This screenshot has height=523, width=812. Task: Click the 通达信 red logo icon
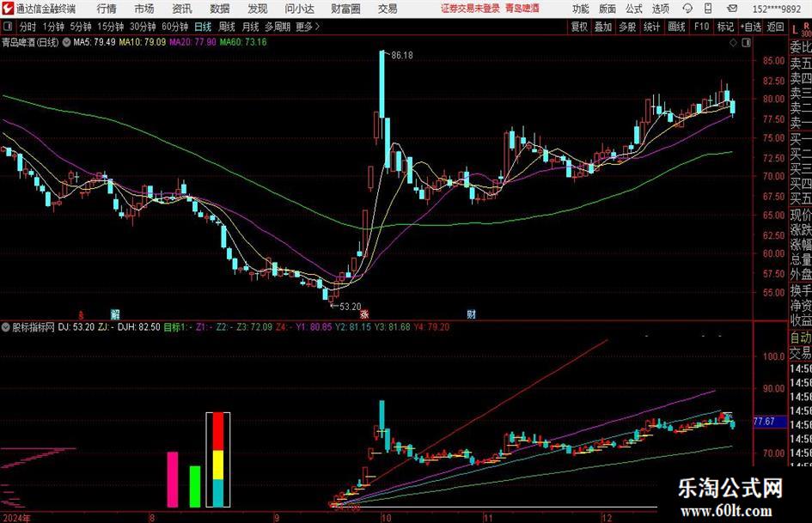(x=7, y=9)
